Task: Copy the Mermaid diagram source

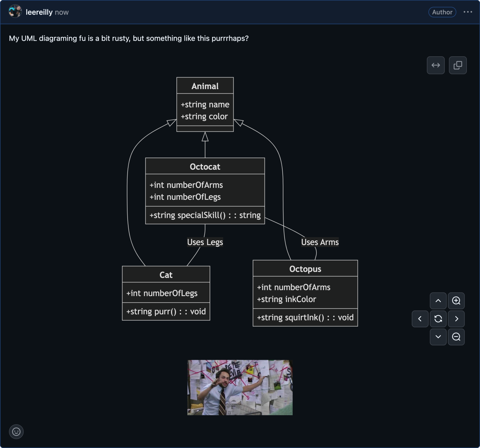Action: [458, 65]
